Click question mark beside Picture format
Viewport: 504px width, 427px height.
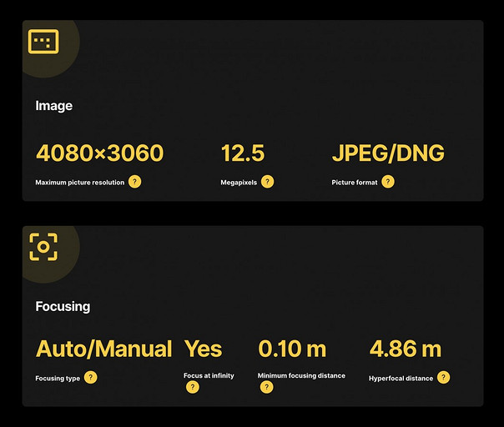point(388,182)
